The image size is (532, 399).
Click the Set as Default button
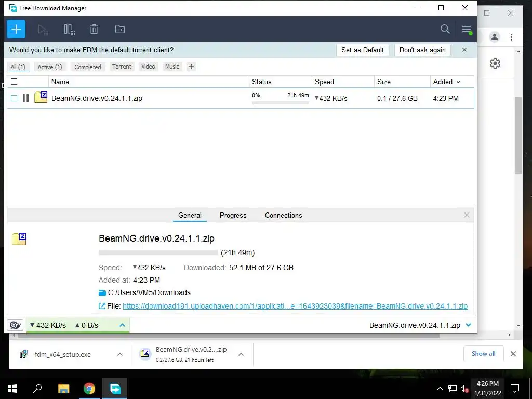pyautogui.click(x=362, y=50)
